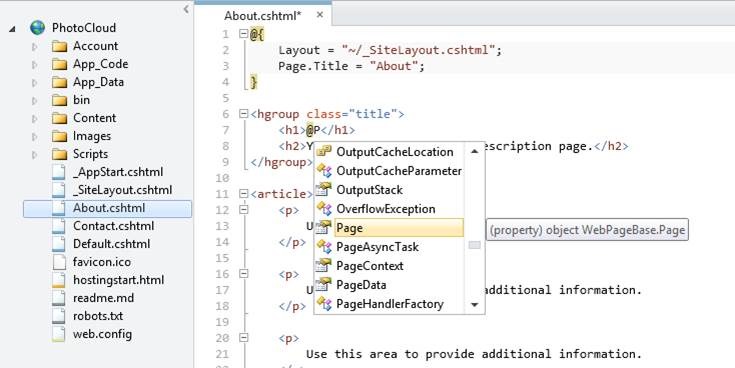Click the bin folder icon
This screenshot has width=735, height=368.
pos(60,100)
